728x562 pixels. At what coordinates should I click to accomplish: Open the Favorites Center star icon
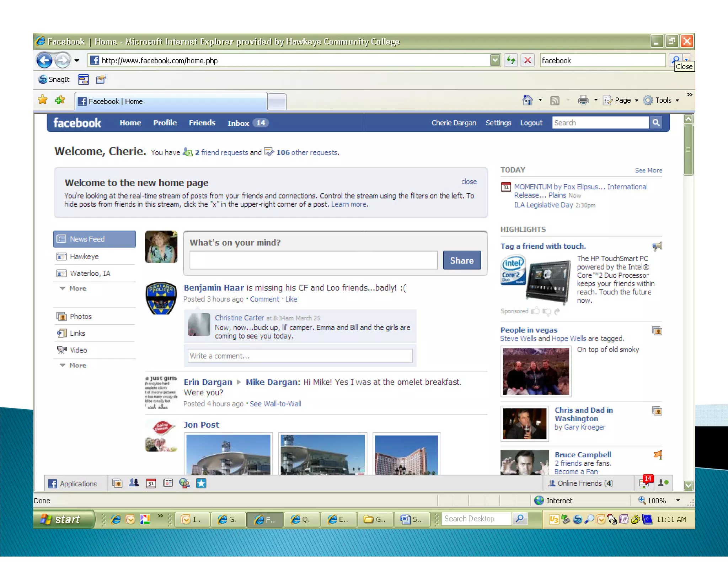point(43,100)
